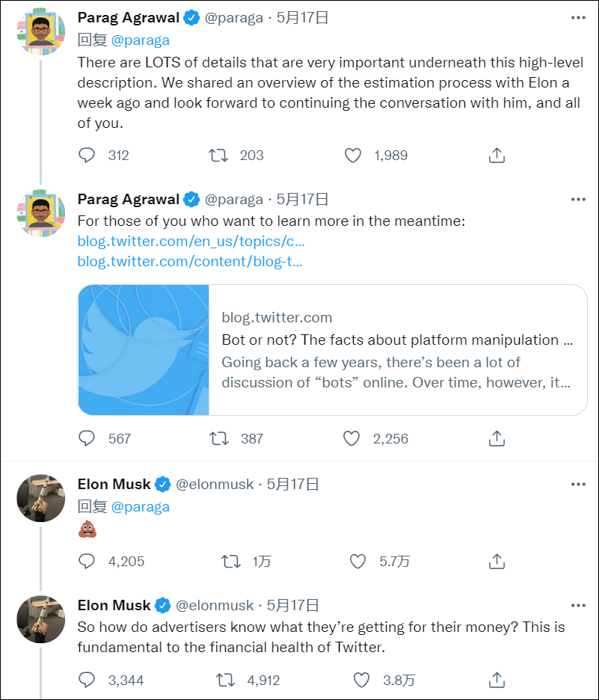This screenshot has width=599, height=700.
Task: Like the tweet with 1,989 likes
Action: (353, 155)
